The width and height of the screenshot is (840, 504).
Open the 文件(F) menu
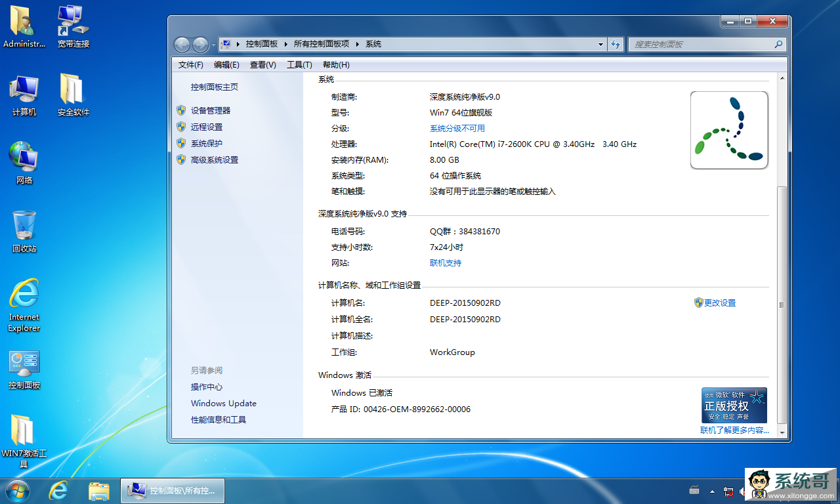191,65
